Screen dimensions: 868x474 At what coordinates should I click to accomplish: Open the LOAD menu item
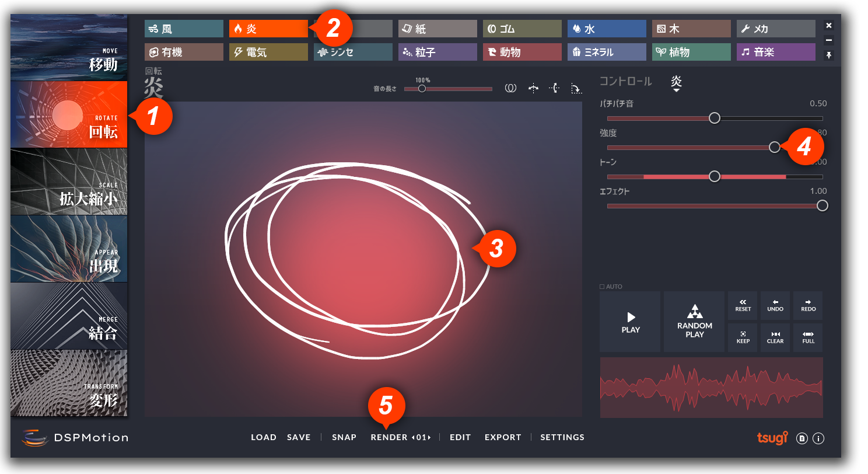pyautogui.click(x=264, y=437)
